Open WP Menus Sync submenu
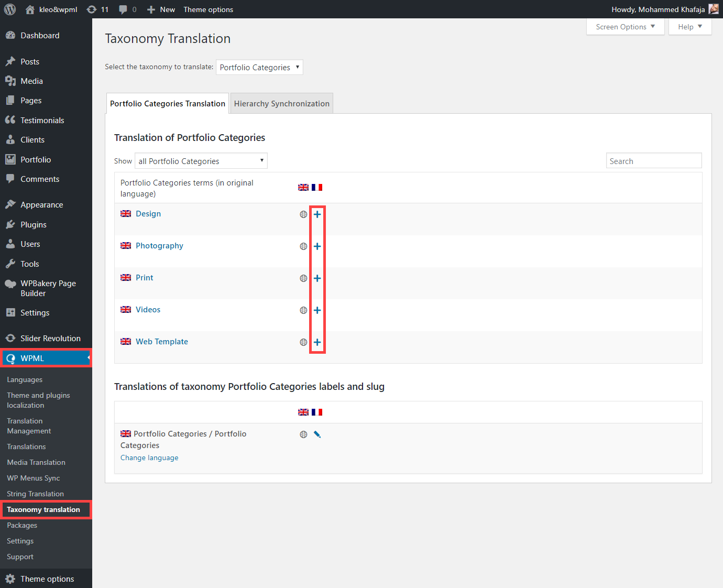Viewport: 723px width, 588px height. point(34,478)
